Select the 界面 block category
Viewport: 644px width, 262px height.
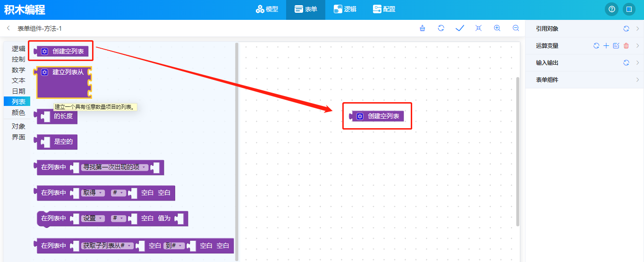18,138
